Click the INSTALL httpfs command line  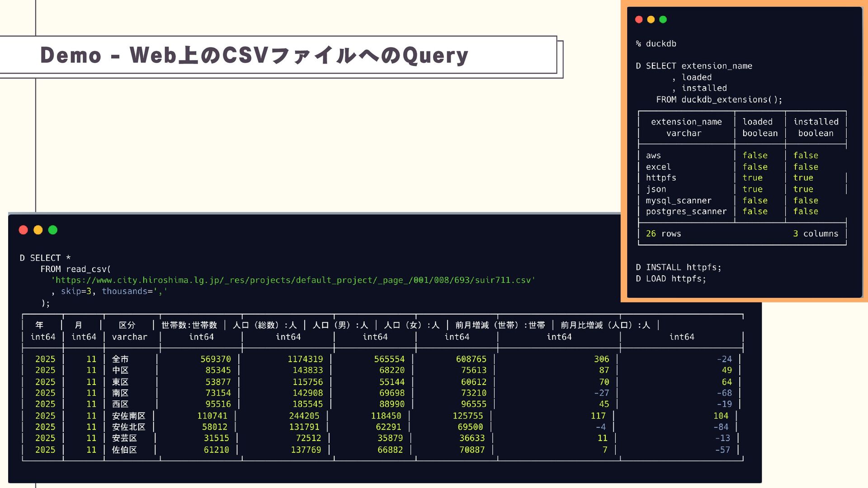tap(678, 267)
